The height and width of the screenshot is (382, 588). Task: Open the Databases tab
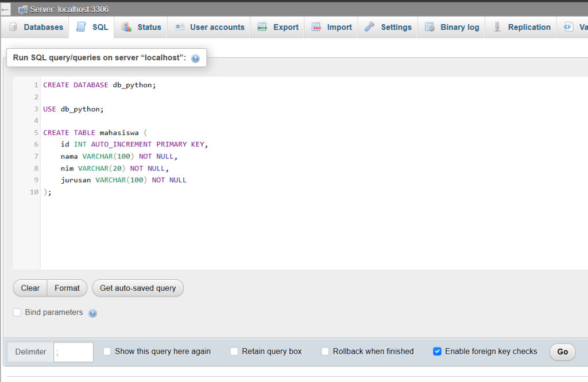click(36, 27)
